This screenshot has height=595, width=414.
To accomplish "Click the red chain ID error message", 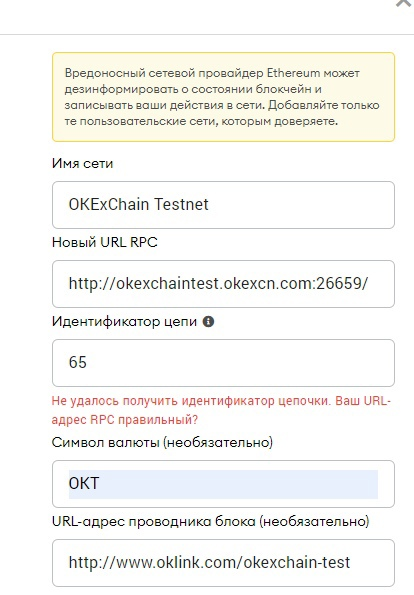I will pyautogui.click(x=221, y=410).
